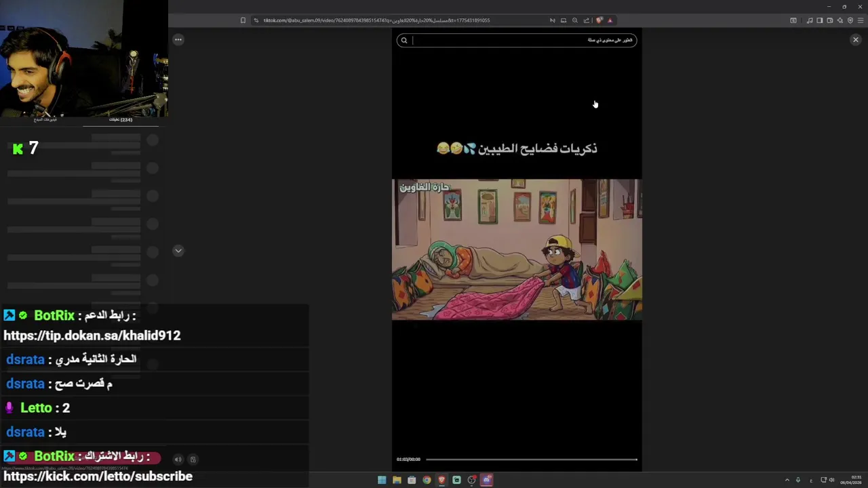868x488 pixels.
Task: Click the site settings icon beside the URL
Action: click(x=256, y=20)
